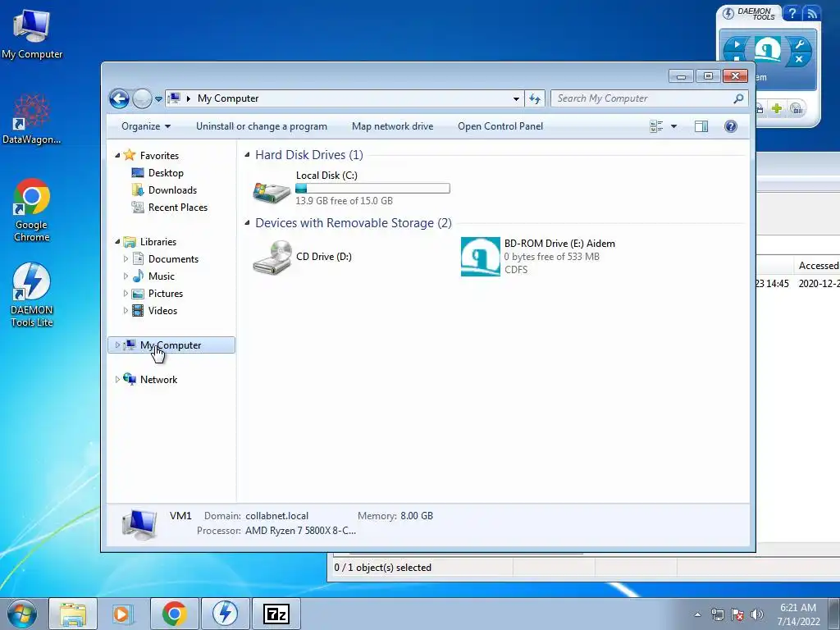Click the Chrome taskbar icon
This screenshot has width=840, height=630.
pos(174,614)
